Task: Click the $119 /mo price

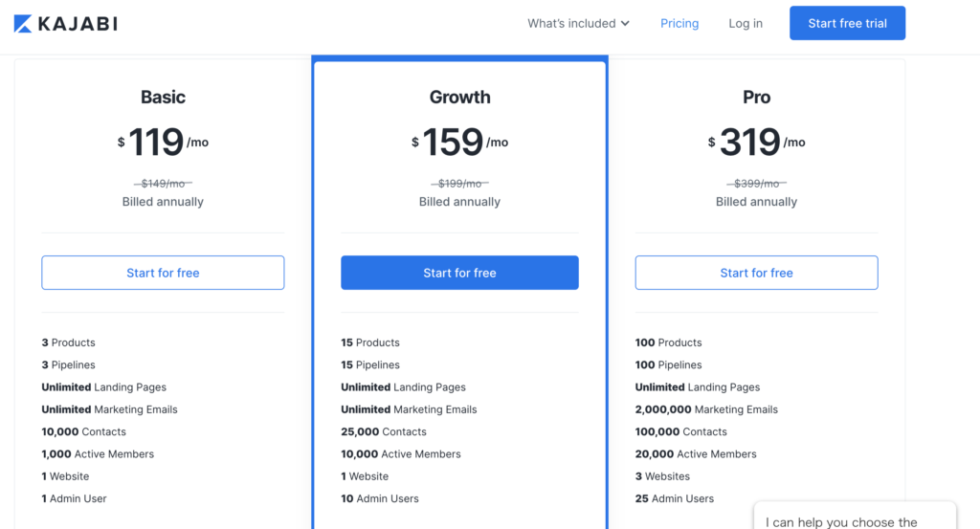Action: tap(163, 142)
